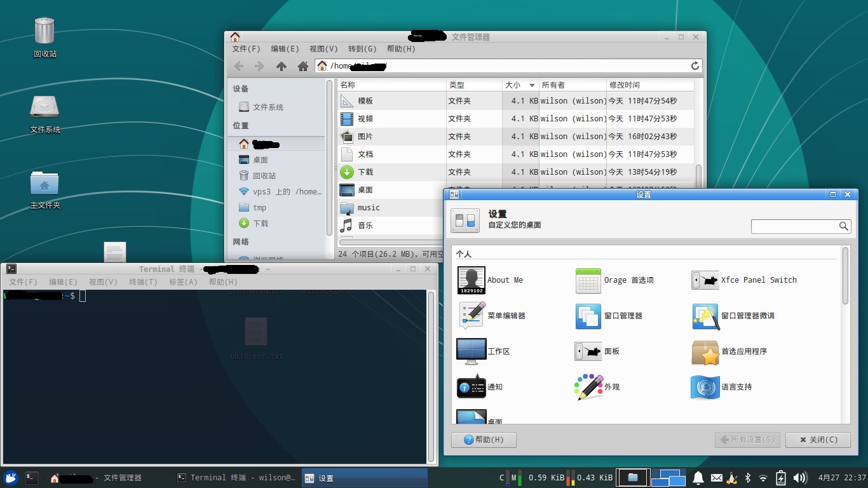Open the 编辑(E) menu in file manager
Image resolution: width=868 pixels, height=488 pixels.
click(285, 49)
